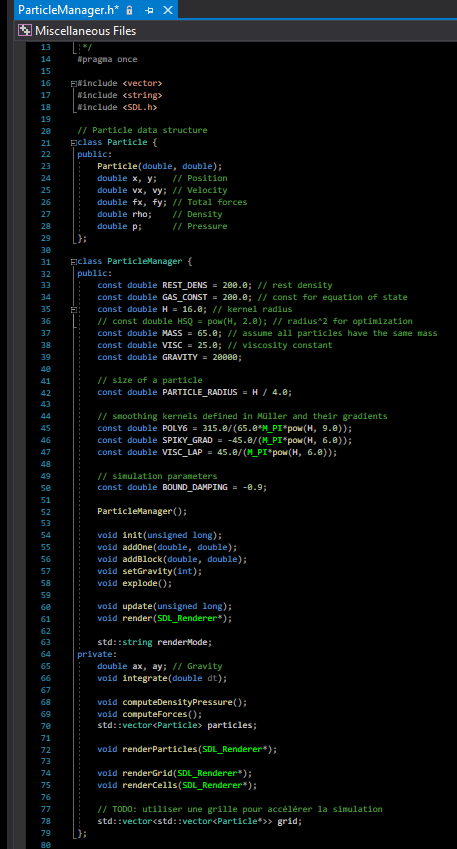The image size is (457, 849).
Task: Click on 'update' method name
Action: 138,607
